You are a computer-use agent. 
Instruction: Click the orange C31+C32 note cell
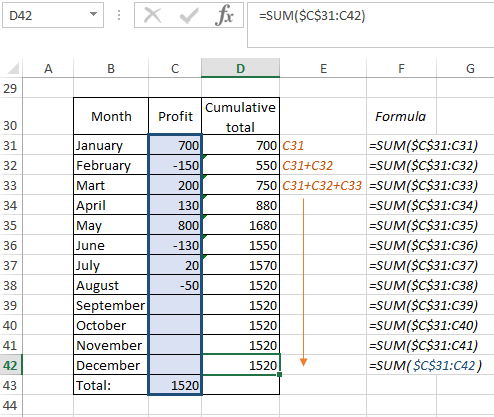click(323, 165)
